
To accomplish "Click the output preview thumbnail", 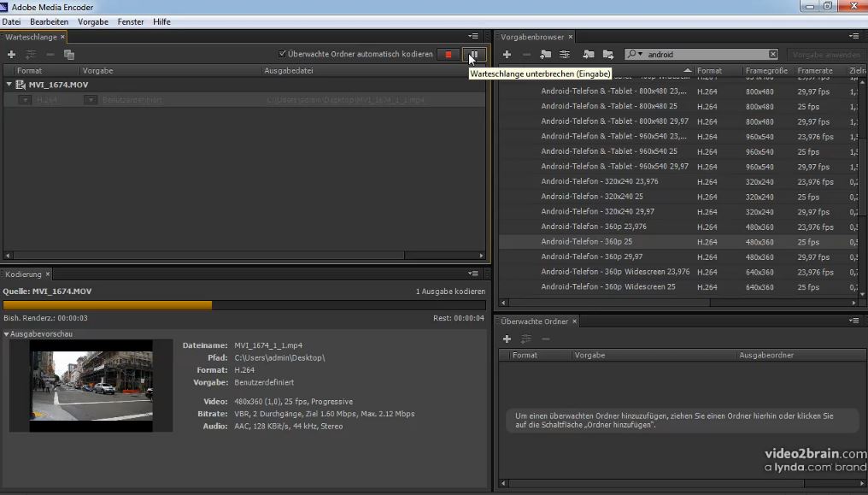I will (91, 386).
